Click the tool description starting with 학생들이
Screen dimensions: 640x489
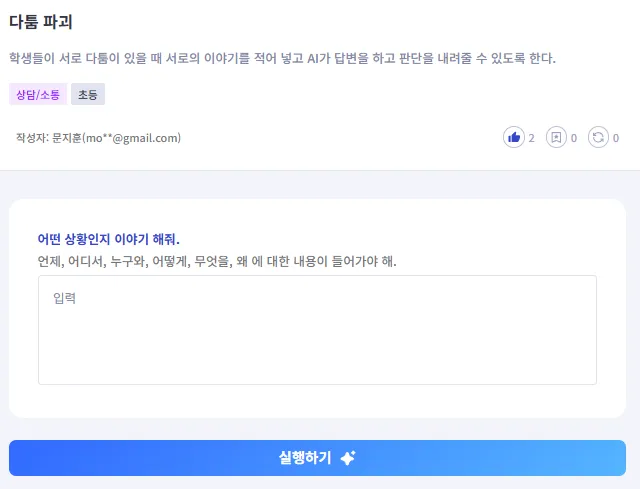[281, 58]
